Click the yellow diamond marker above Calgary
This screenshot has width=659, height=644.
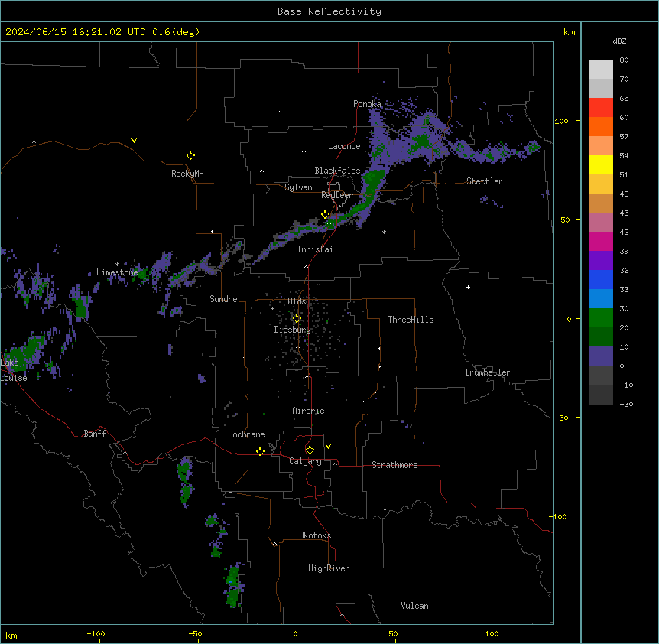(x=310, y=450)
